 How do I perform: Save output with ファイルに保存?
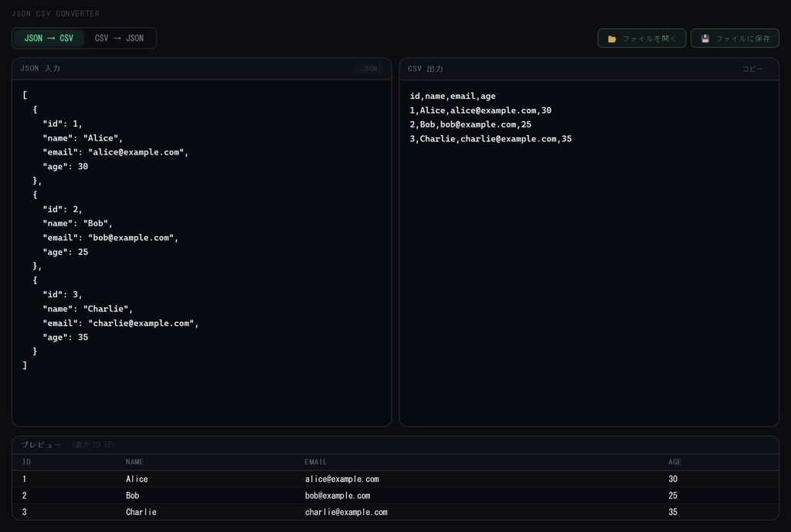tap(735, 39)
